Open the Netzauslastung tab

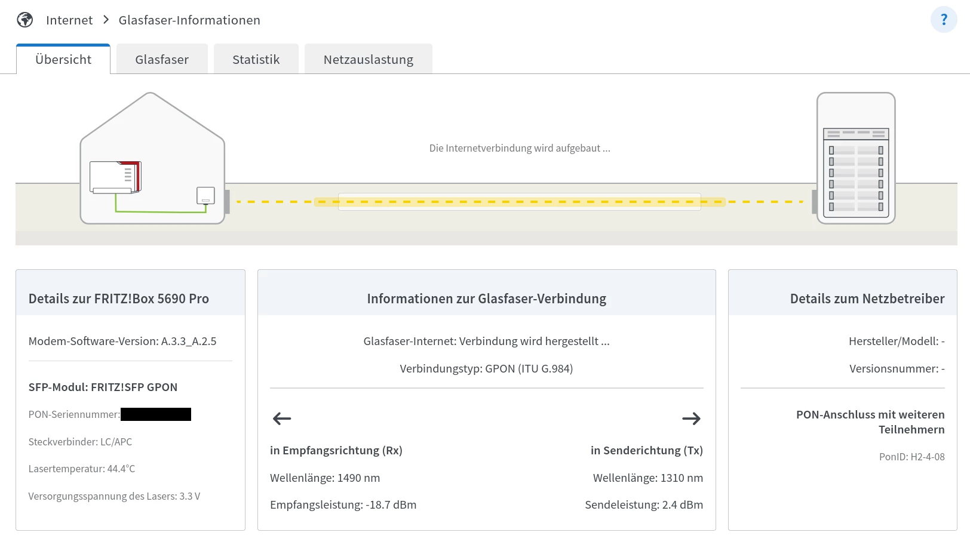click(368, 60)
